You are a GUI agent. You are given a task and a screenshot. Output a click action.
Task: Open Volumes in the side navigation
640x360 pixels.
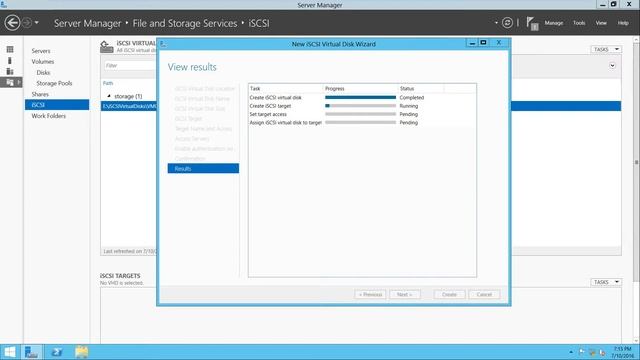(x=43, y=62)
